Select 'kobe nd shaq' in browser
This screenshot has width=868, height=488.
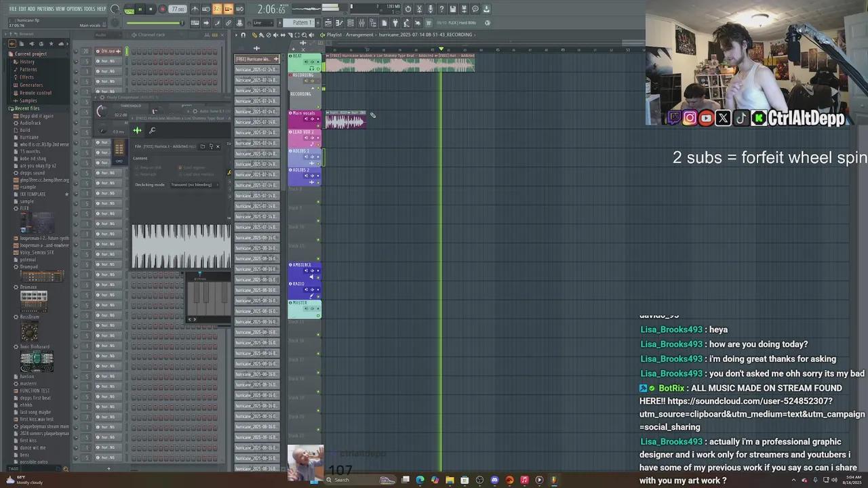tap(33, 159)
